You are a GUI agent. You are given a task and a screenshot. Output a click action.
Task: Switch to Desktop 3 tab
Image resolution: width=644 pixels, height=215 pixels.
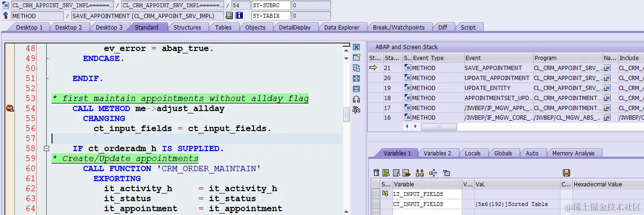pyautogui.click(x=109, y=27)
